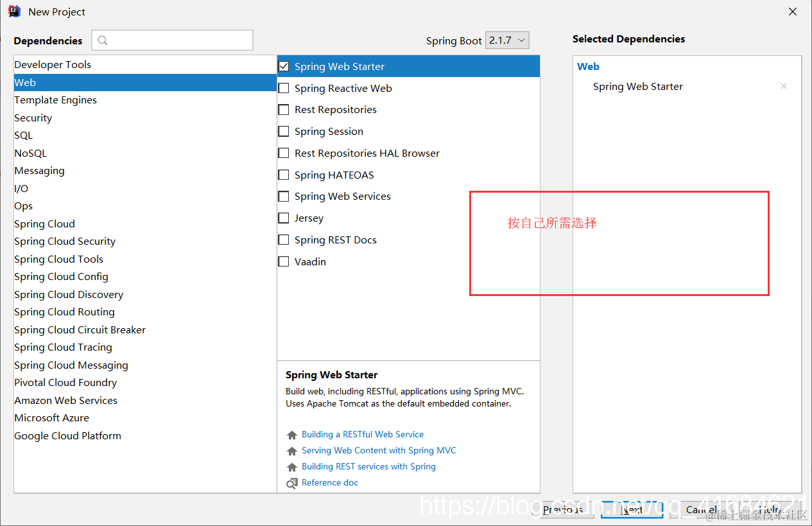This screenshot has width=812, height=526.
Task: Select Pivotal Cloud Foundry category
Action: tap(145, 383)
